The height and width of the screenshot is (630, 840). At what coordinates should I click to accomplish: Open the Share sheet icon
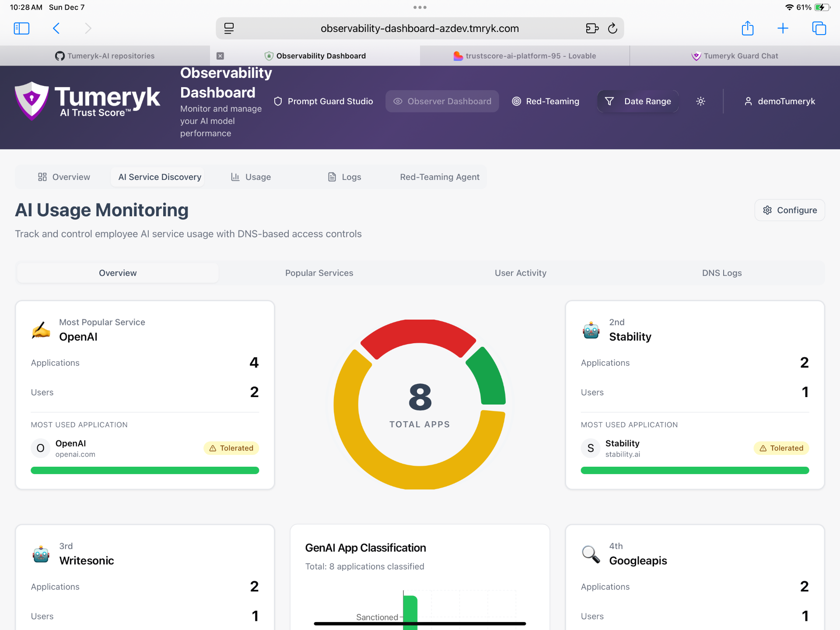748,28
